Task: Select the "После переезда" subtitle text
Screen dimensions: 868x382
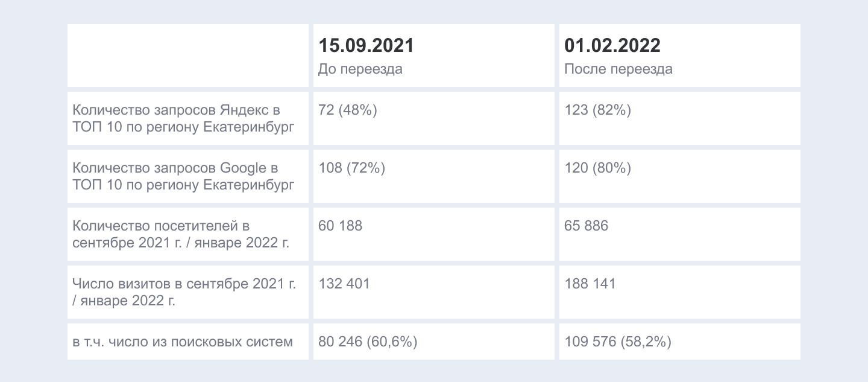Action: [x=618, y=69]
